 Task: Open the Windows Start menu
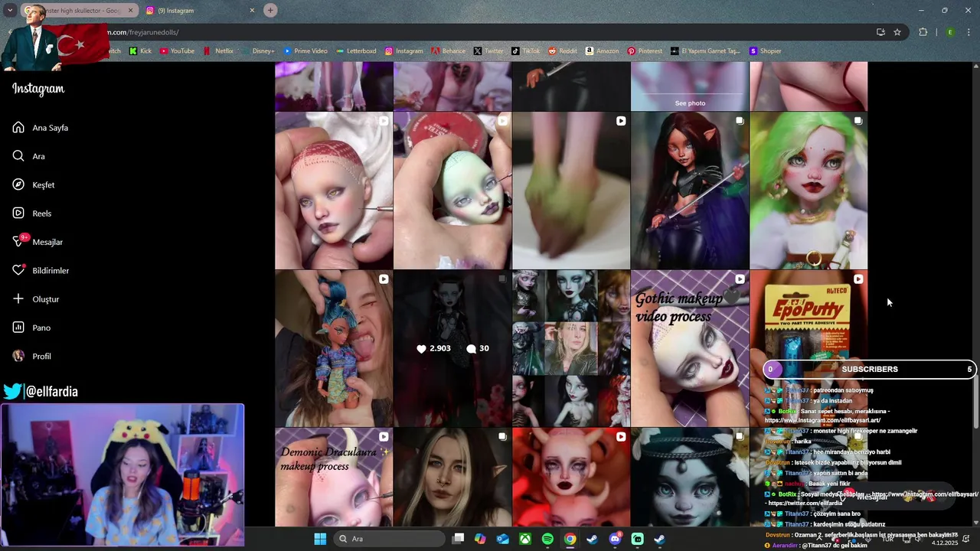[320, 539]
